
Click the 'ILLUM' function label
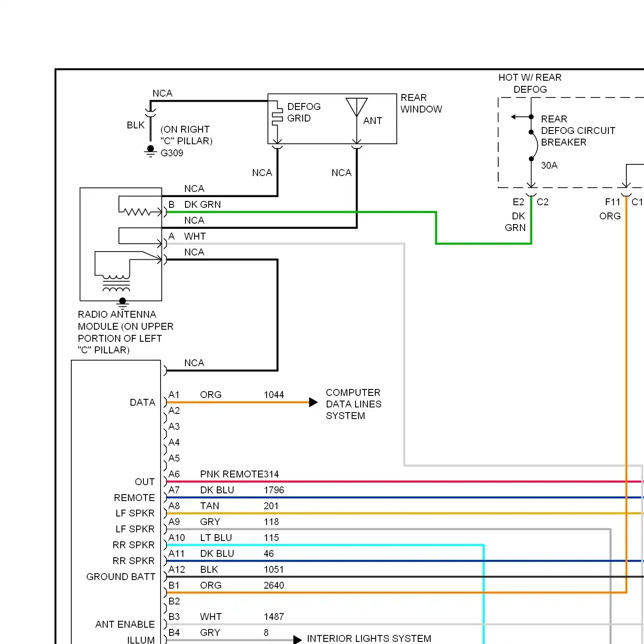[141, 640]
